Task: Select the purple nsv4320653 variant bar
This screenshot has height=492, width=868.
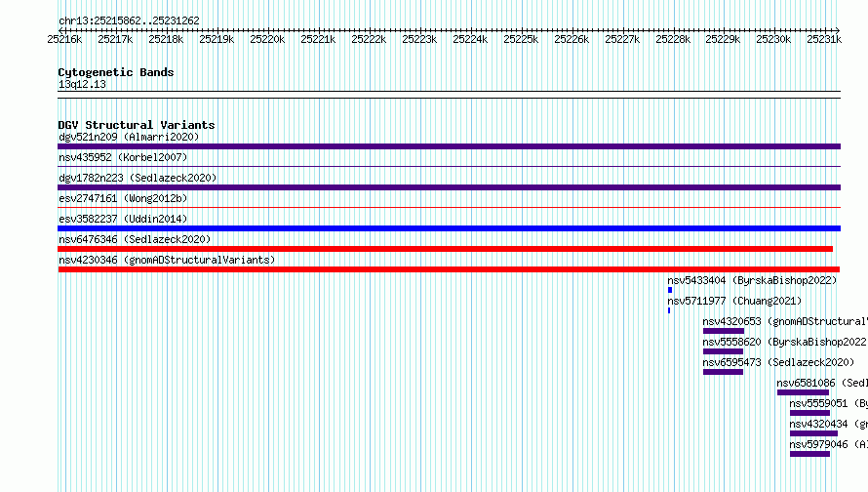Action: (724, 331)
